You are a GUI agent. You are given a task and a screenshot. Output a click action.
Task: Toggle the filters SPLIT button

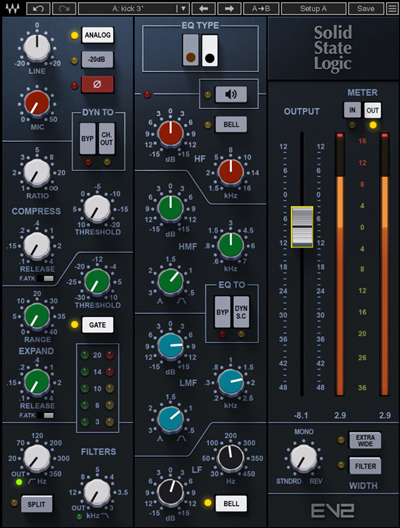[x=36, y=504]
